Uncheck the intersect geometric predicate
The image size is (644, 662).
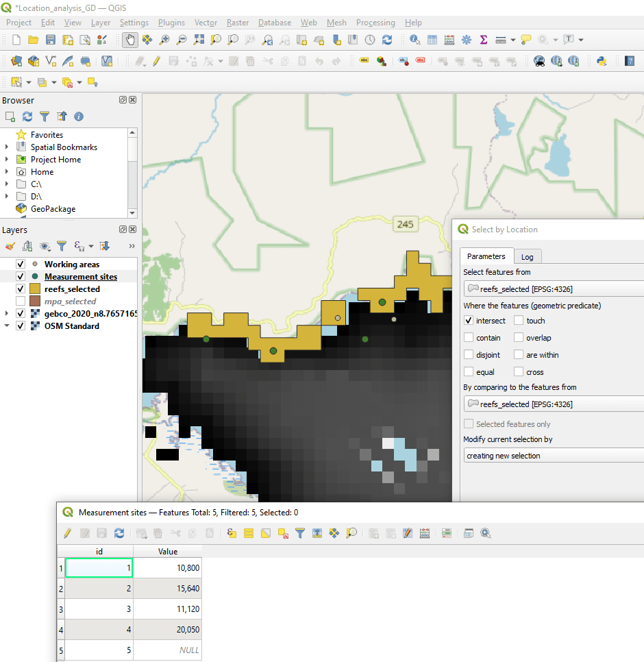[x=469, y=321]
